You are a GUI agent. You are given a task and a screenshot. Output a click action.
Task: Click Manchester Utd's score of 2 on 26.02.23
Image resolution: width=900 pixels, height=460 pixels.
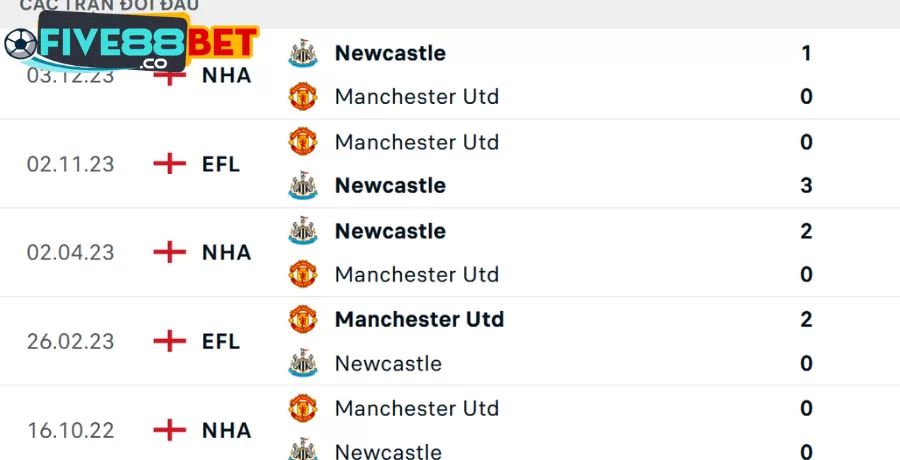[806, 320]
